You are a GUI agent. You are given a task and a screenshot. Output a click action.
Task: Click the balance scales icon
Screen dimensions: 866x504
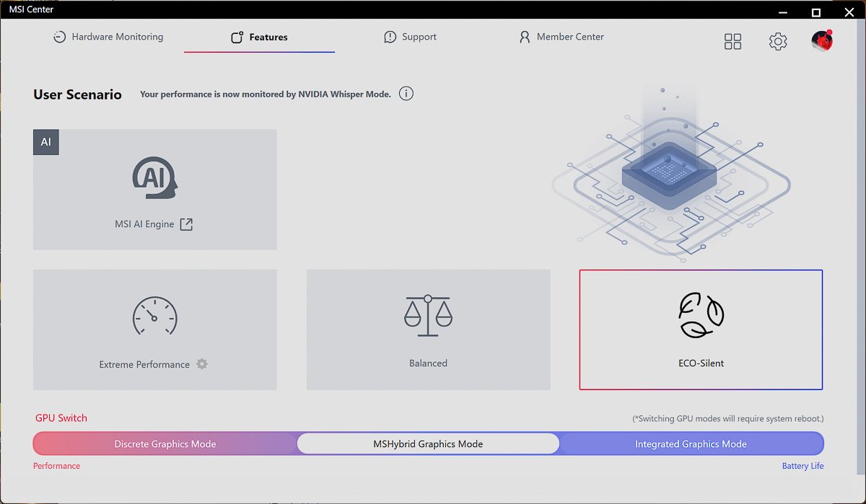click(428, 315)
